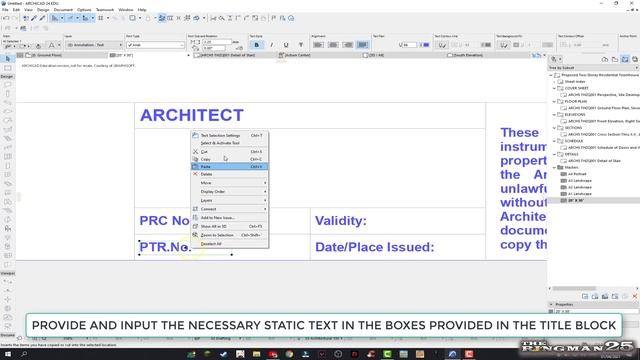This screenshot has height=360, width=640.
Task: Click the Chrome icon in taskbar
Action: [289, 354]
